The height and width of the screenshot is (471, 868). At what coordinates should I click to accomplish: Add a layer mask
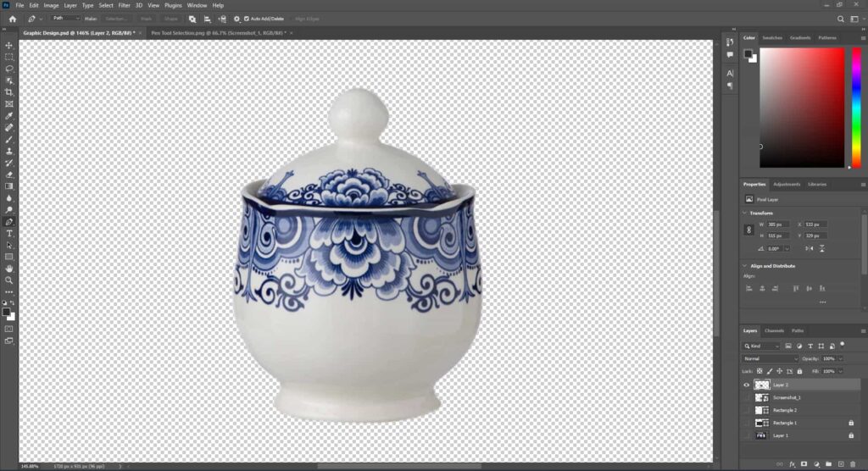point(804,464)
